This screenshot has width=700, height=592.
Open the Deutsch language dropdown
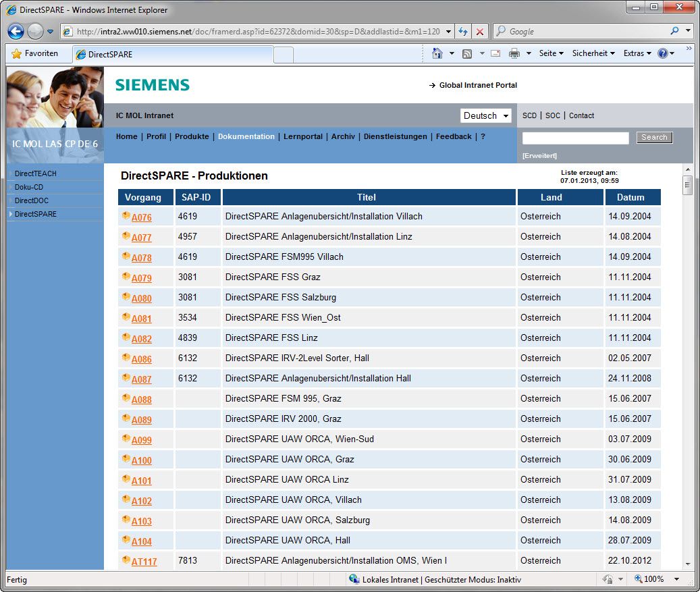pos(486,115)
